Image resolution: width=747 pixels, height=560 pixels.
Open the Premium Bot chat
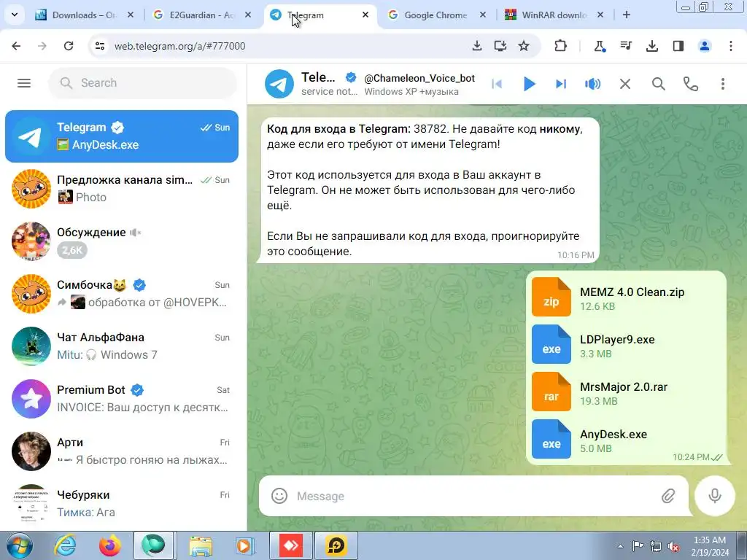click(122, 399)
